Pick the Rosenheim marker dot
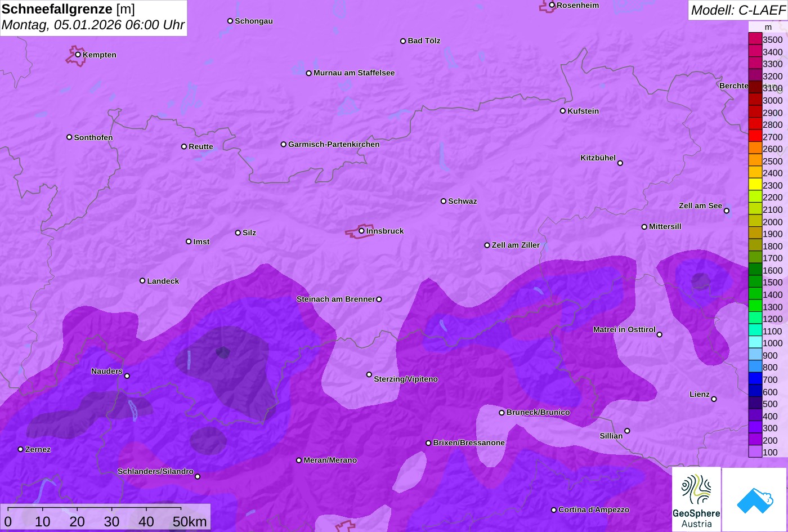The height and width of the screenshot is (532, 788). point(552,5)
